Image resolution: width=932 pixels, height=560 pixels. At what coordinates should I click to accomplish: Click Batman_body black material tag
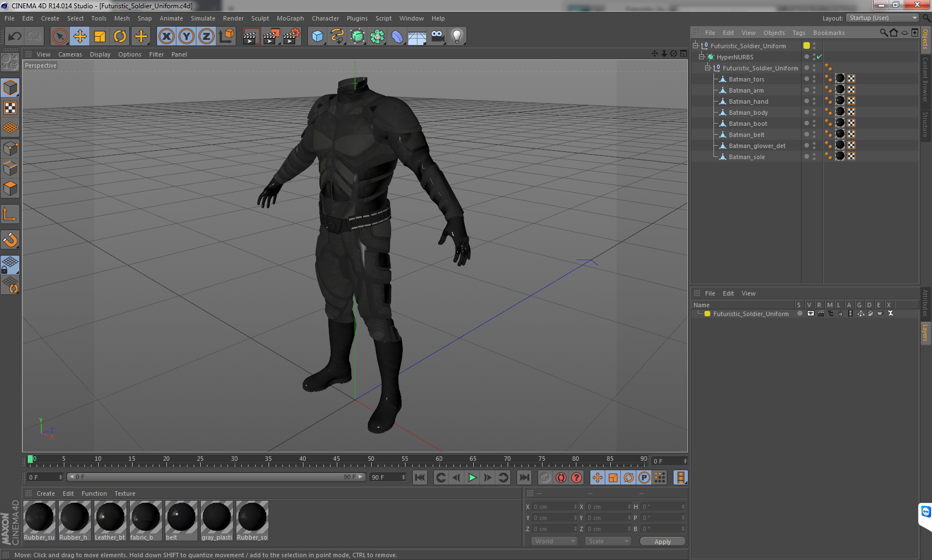click(840, 111)
